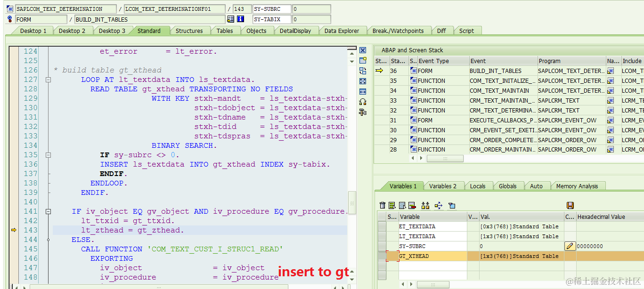Save variables with the floppy disk icon
The height and width of the screenshot is (289, 644).
(x=570, y=205)
